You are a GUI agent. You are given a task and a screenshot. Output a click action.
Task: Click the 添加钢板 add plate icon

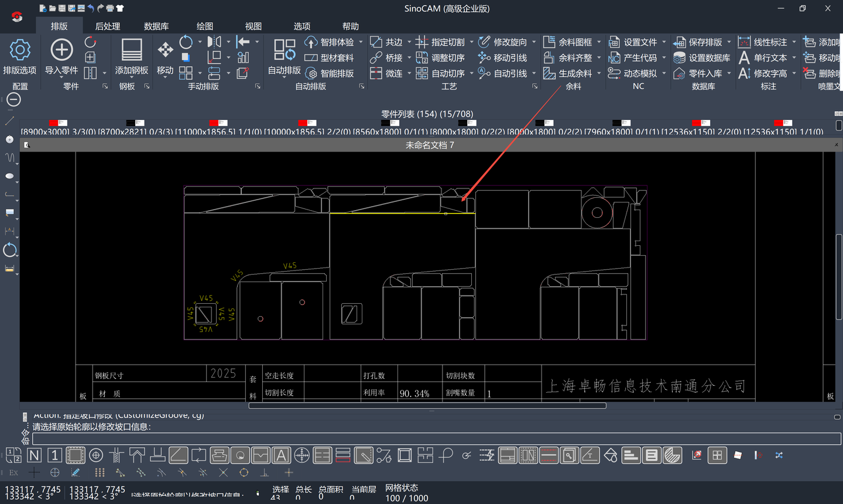pos(132,50)
